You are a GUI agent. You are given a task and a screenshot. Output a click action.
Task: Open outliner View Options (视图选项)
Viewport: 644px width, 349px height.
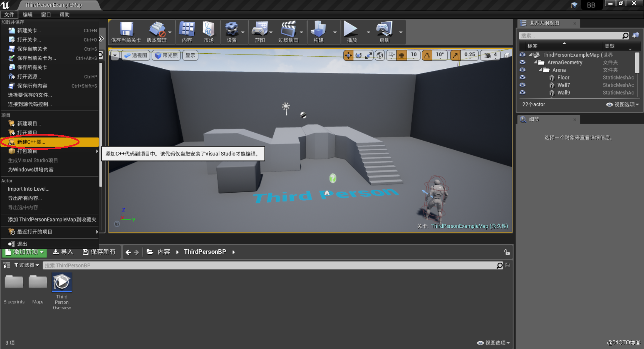pyautogui.click(x=623, y=104)
